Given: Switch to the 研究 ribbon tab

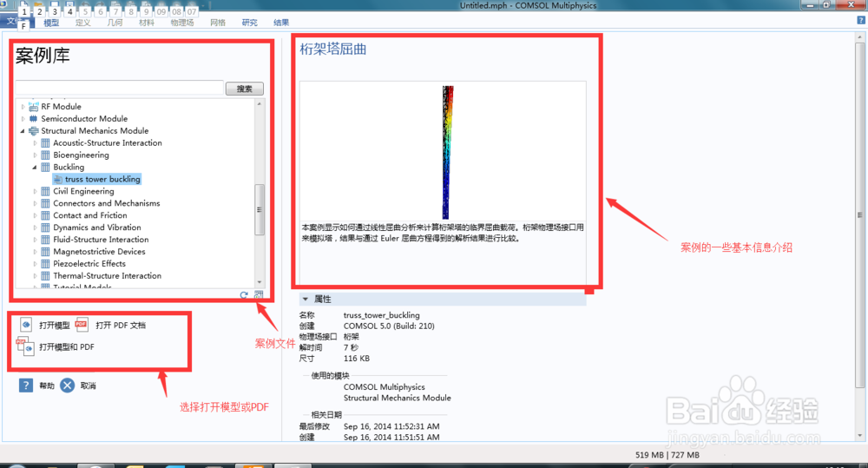Looking at the screenshot, I should tap(250, 23).
